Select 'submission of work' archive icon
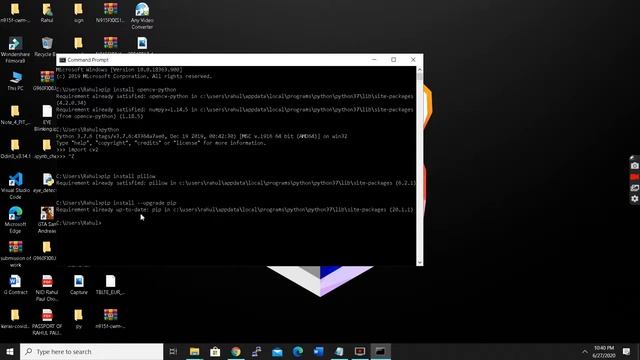 tap(15, 254)
